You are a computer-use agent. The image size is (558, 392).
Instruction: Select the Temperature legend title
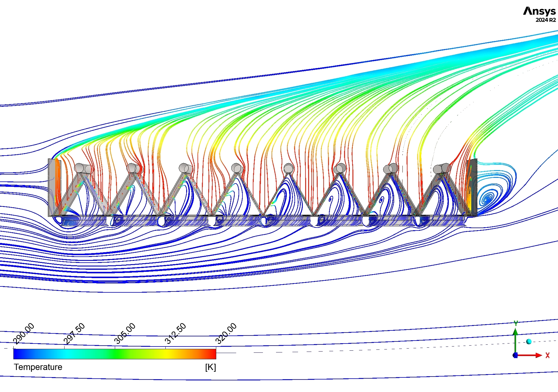point(38,367)
